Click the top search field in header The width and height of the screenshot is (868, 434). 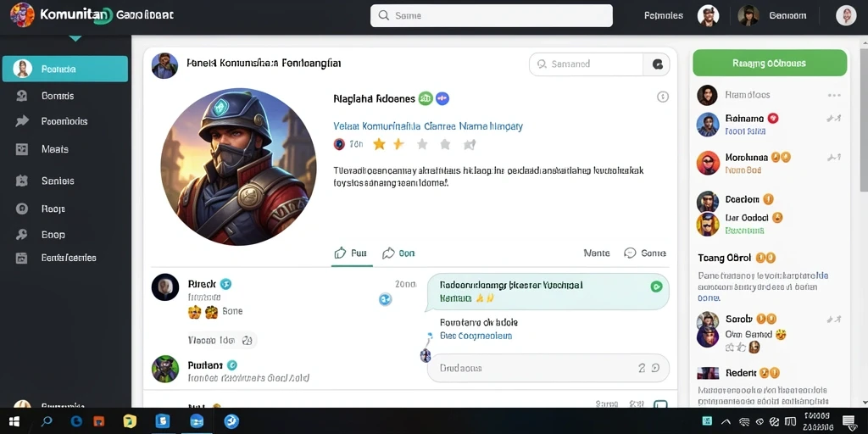[491, 15]
